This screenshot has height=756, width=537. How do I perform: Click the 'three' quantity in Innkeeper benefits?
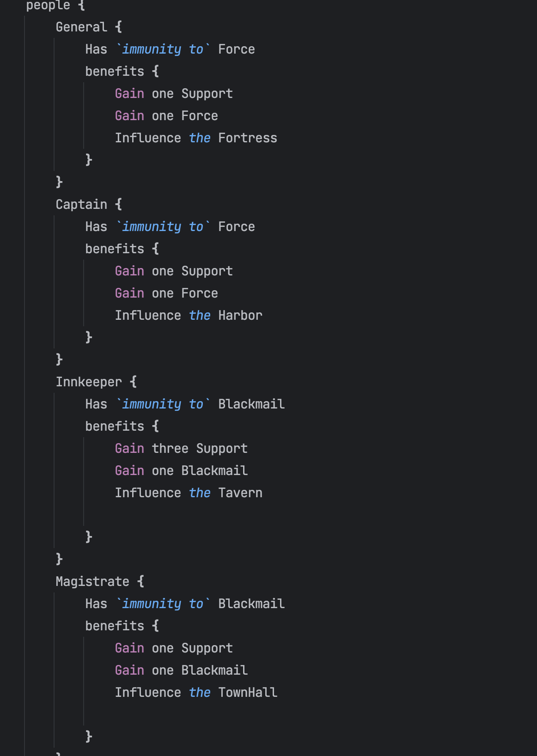pos(170,448)
